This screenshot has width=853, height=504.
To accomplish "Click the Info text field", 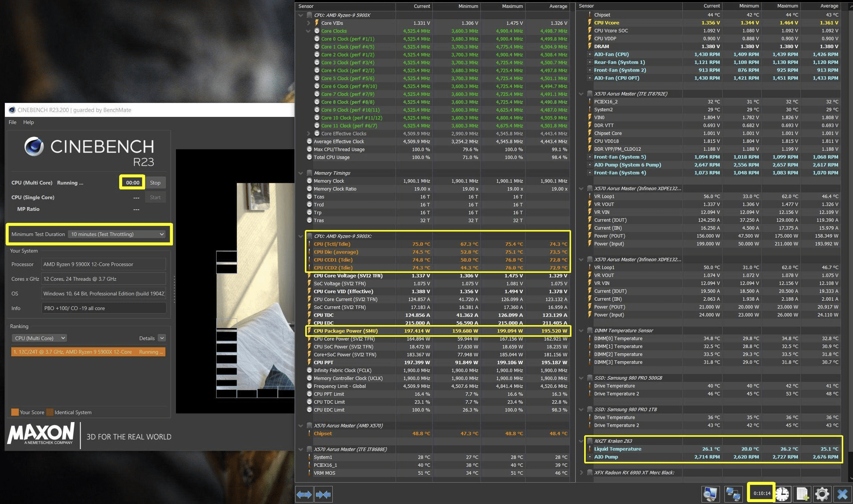I will (103, 308).
